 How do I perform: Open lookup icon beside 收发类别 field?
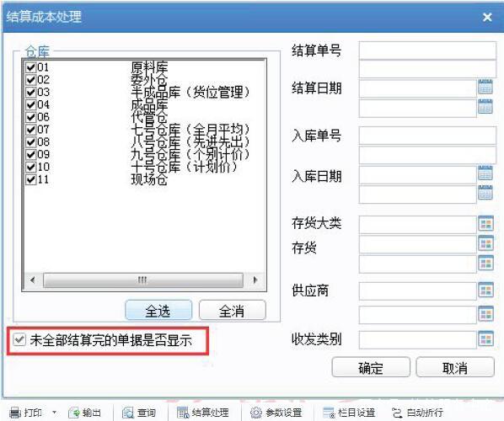485,338
